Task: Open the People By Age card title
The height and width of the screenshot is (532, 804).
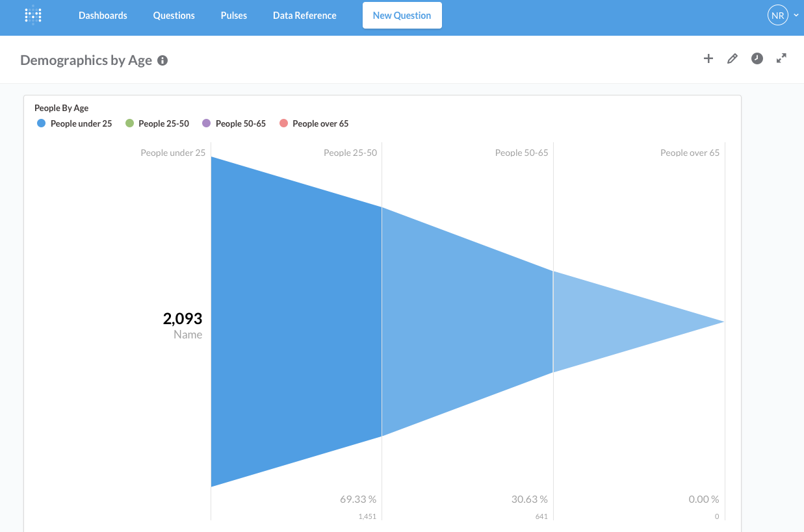Action: tap(62, 108)
